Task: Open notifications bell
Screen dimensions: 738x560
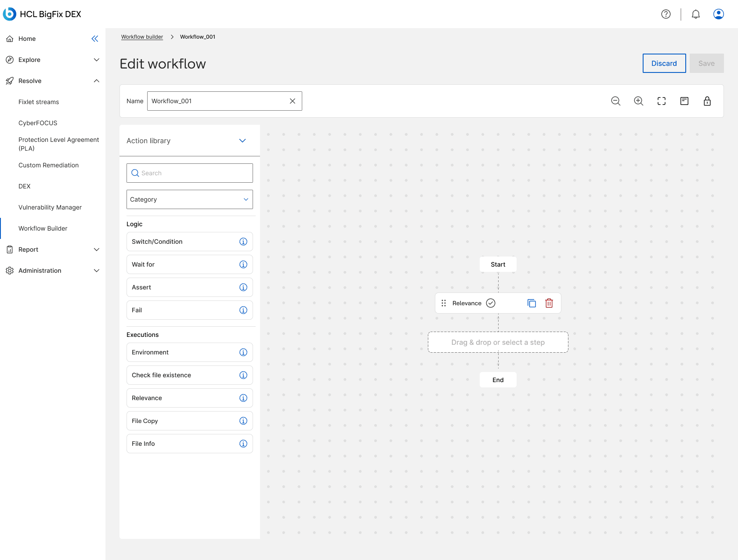Action: coord(696,14)
